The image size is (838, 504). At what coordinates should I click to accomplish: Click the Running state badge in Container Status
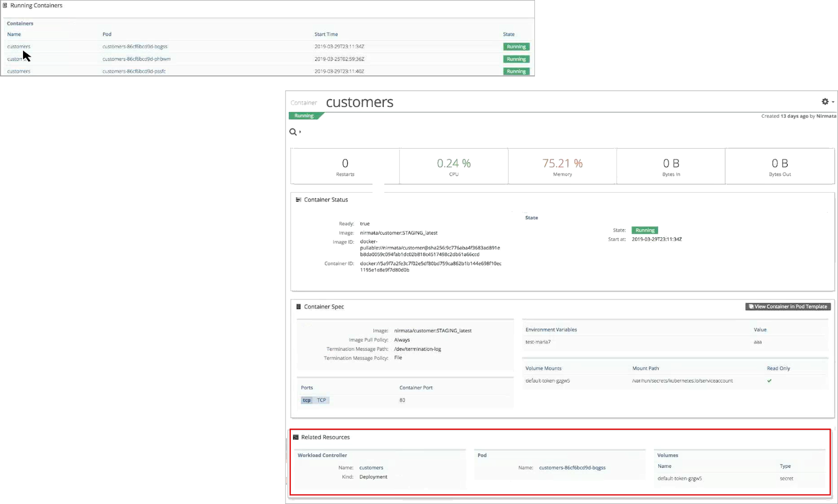coord(645,230)
